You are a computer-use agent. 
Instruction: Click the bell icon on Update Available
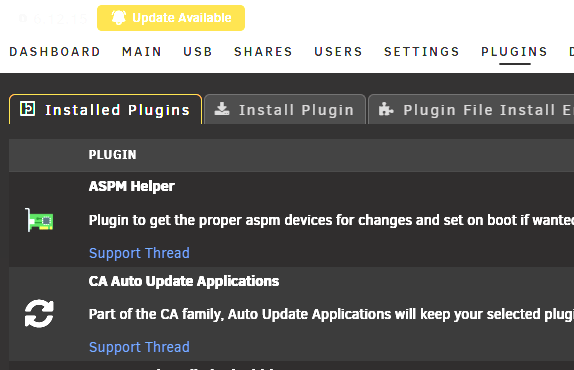click(x=119, y=18)
